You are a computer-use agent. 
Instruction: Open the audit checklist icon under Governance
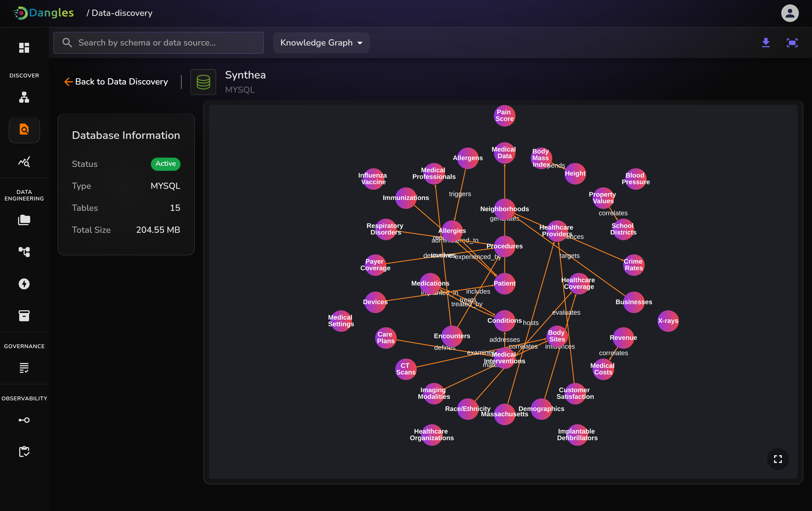(x=24, y=368)
